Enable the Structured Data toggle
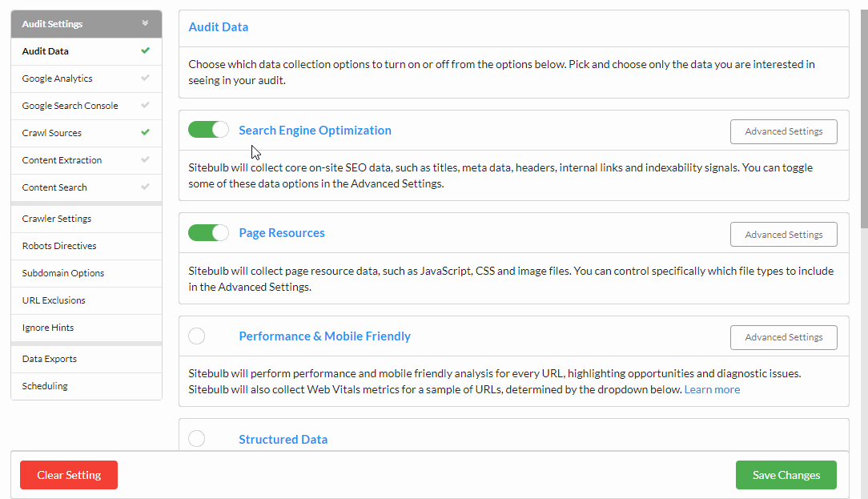 [196, 439]
